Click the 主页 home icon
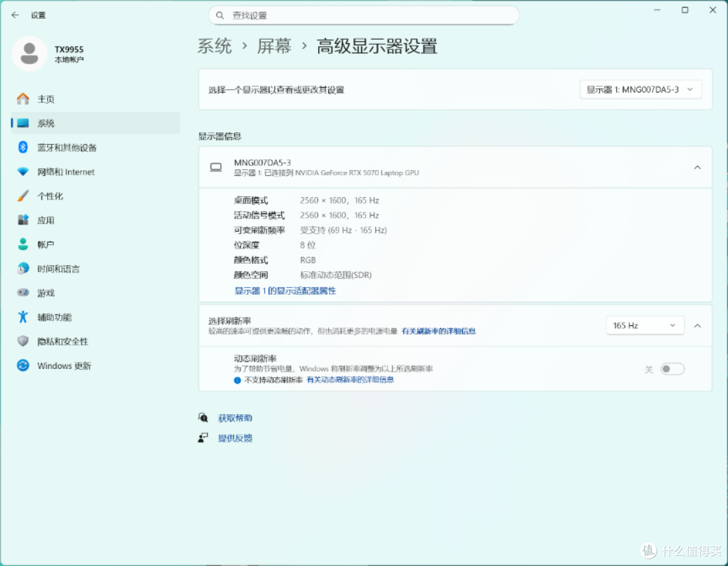Image resolution: width=728 pixels, height=566 pixels. [x=23, y=98]
